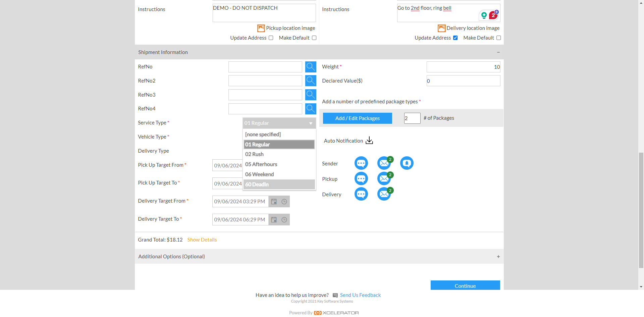
Task: Click the Delivery location image icon
Action: point(441,28)
